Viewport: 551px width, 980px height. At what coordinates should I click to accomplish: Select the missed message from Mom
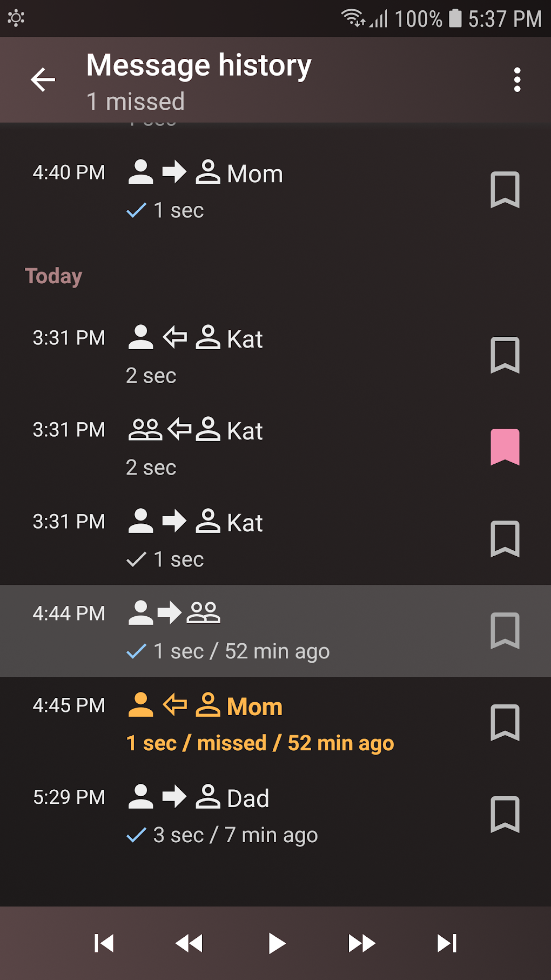[x=259, y=723]
